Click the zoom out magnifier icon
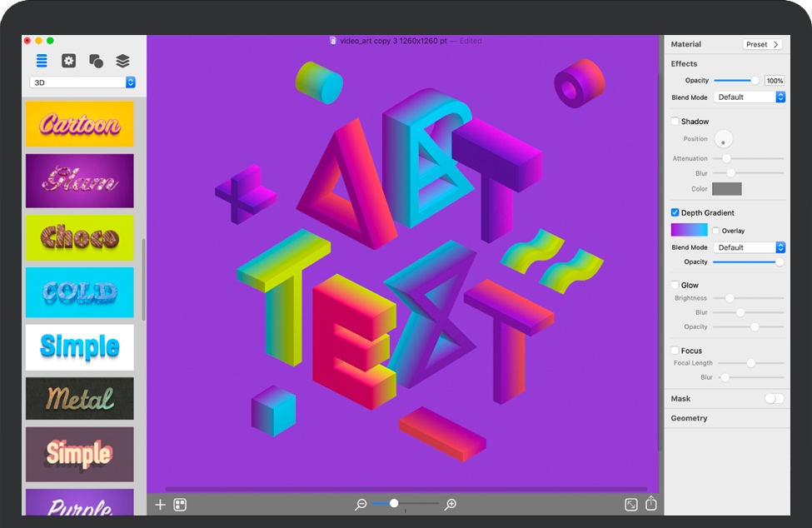The image size is (812, 528). click(x=361, y=505)
